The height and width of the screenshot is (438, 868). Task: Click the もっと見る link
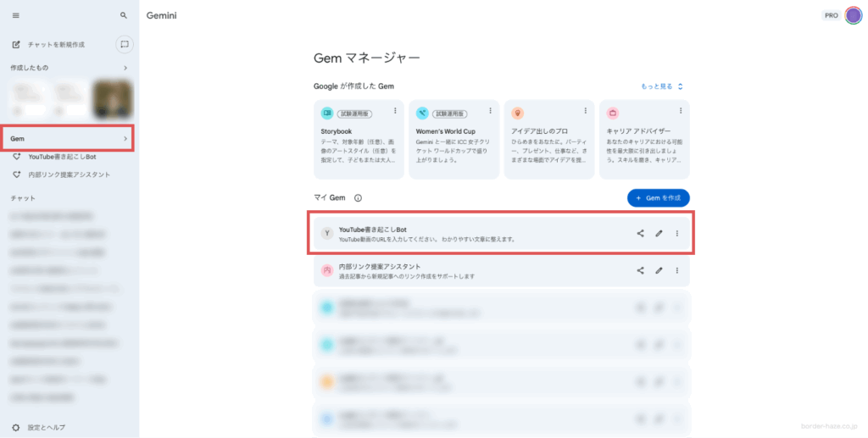[657, 86]
